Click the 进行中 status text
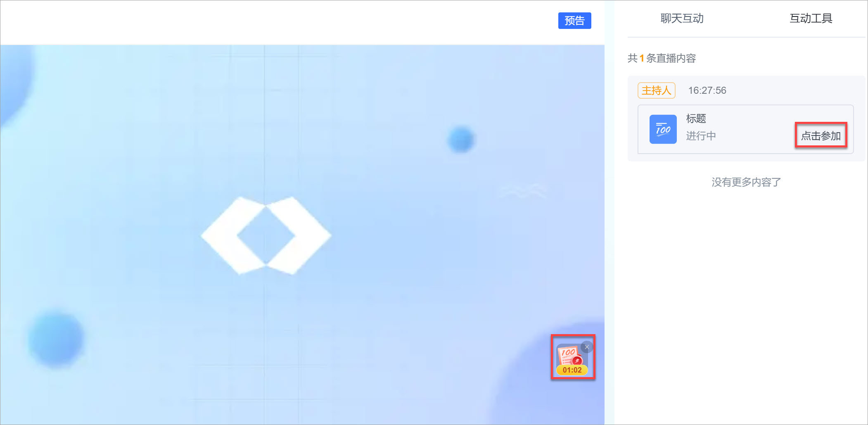Screen dimensions: 868x425 click(701, 136)
